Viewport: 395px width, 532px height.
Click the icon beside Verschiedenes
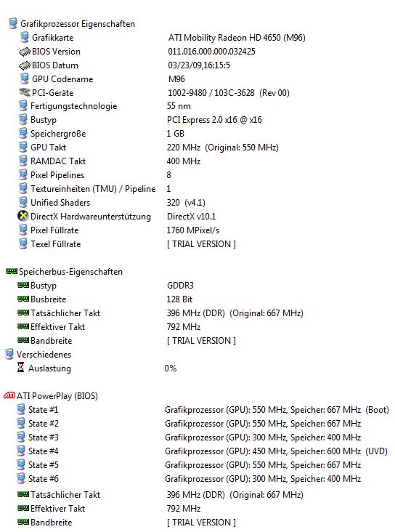pos(9,354)
